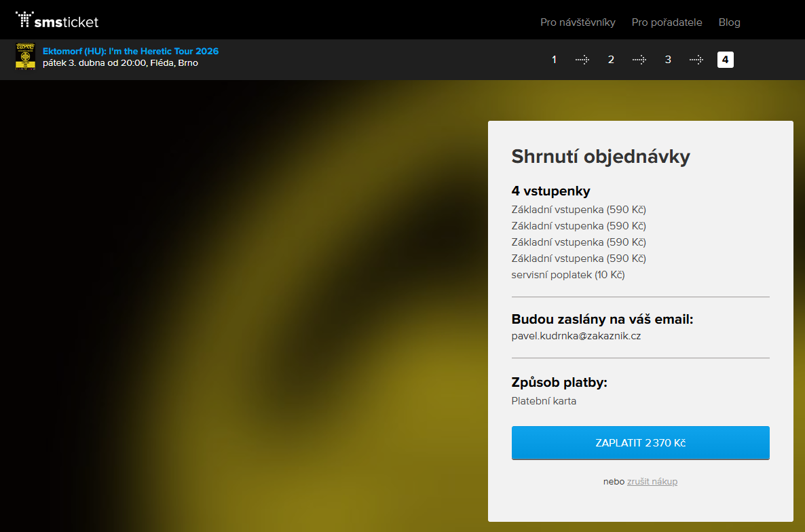Image resolution: width=805 pixels, height=532 pixels.
Task: Go back to step 3 of checkout
Action: click(x=668, y=60)
